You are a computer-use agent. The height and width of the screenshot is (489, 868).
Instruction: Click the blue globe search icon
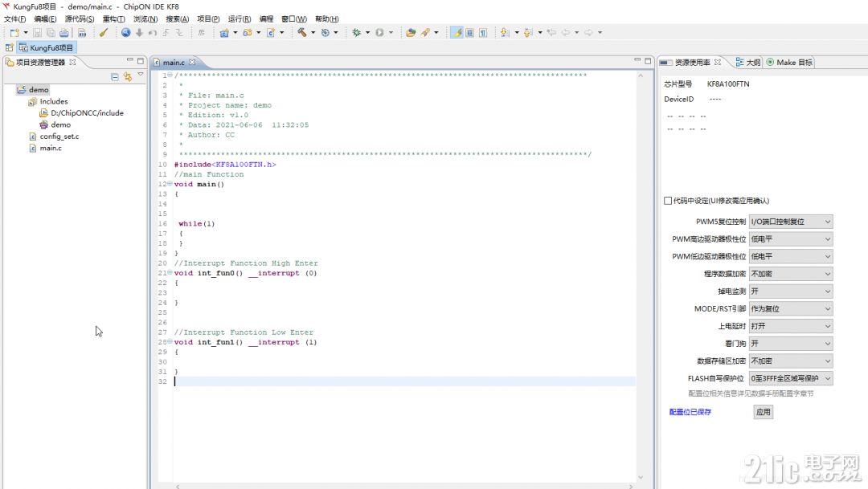(x=125, y=33)
